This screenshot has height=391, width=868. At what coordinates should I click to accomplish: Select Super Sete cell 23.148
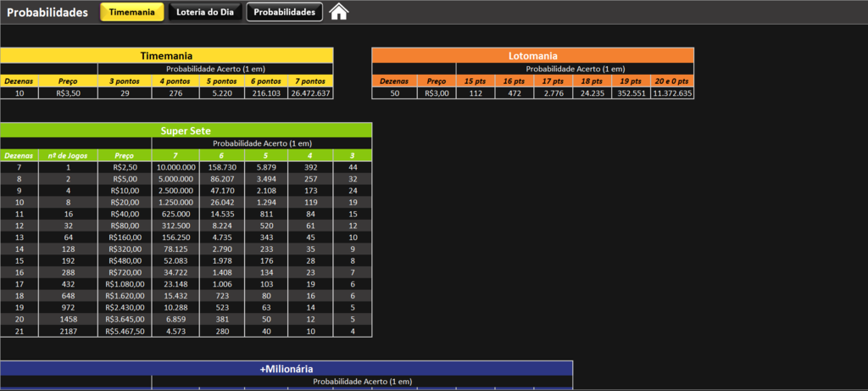click(x=175, y=283)
